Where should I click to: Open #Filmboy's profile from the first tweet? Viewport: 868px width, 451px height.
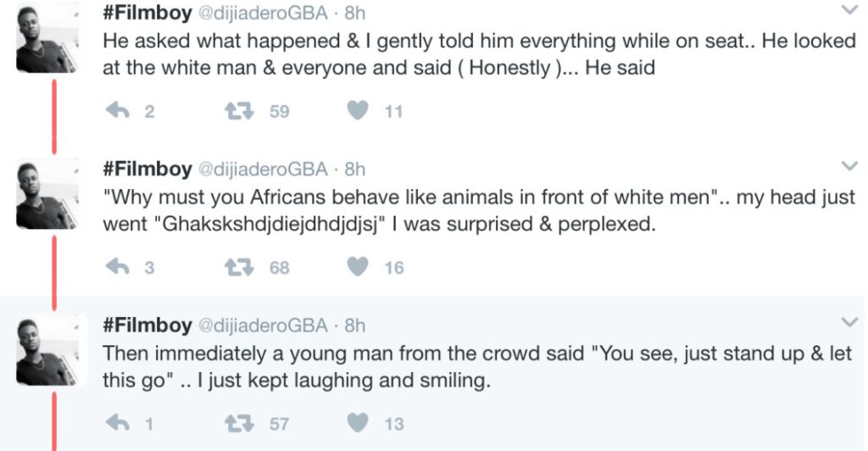147,12
